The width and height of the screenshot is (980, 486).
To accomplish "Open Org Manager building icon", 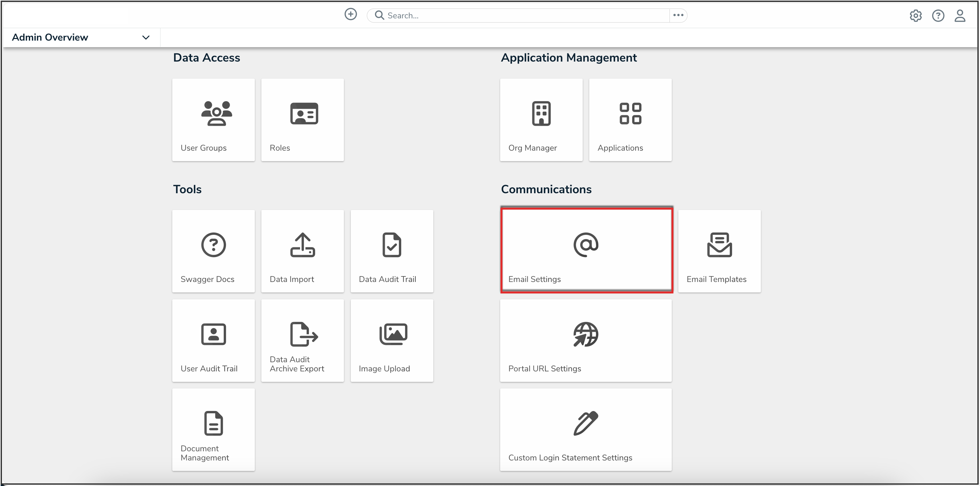I will pos(541,114).
